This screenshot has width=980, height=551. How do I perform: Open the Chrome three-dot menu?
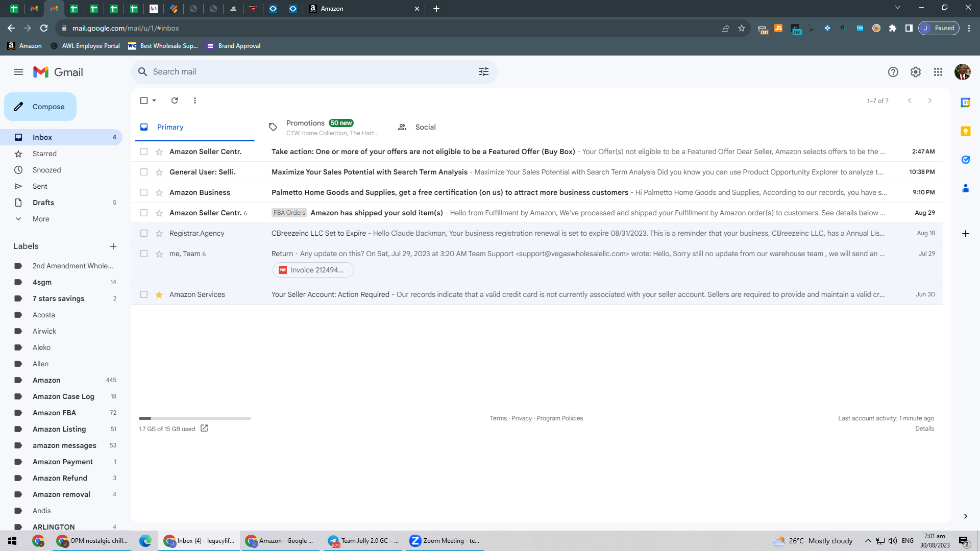point(969,28)
